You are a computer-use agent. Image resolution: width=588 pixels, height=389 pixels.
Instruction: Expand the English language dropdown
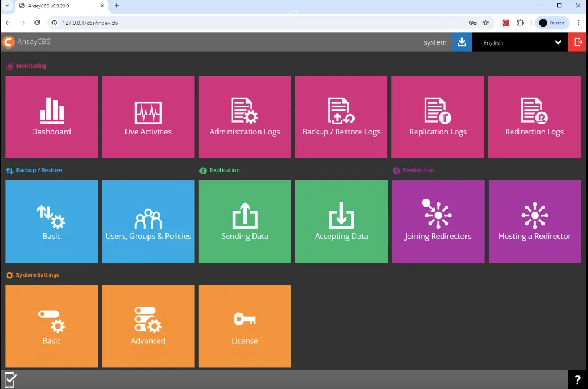(x=520, y=42)
